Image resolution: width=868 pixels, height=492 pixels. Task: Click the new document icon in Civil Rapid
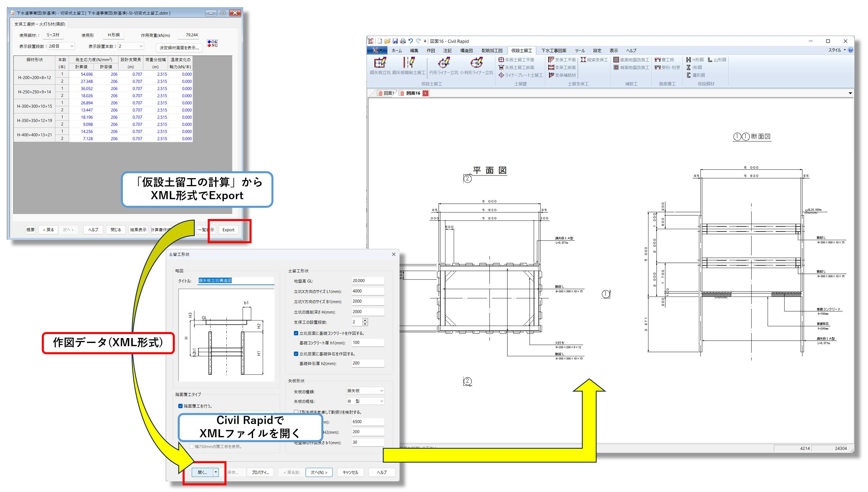tap(380, 41)
